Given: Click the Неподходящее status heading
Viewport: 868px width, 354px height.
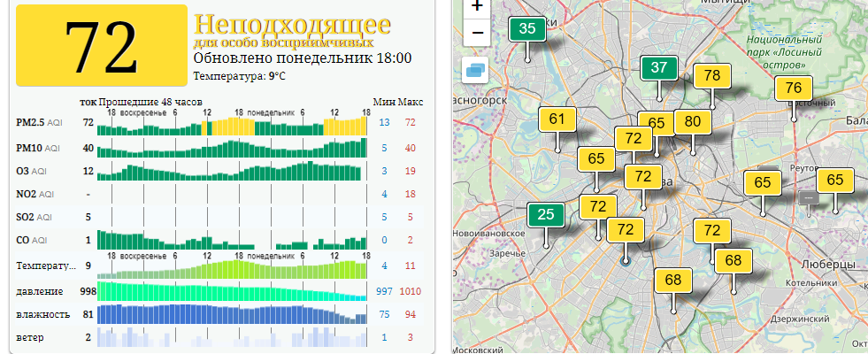Looking at the screenshot, I should (x=292, y=25).
